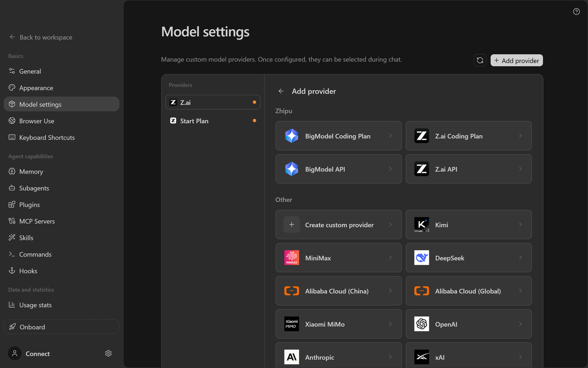
Task: Open Z.ai API chevron arrow
Action: tap(520, 169)
